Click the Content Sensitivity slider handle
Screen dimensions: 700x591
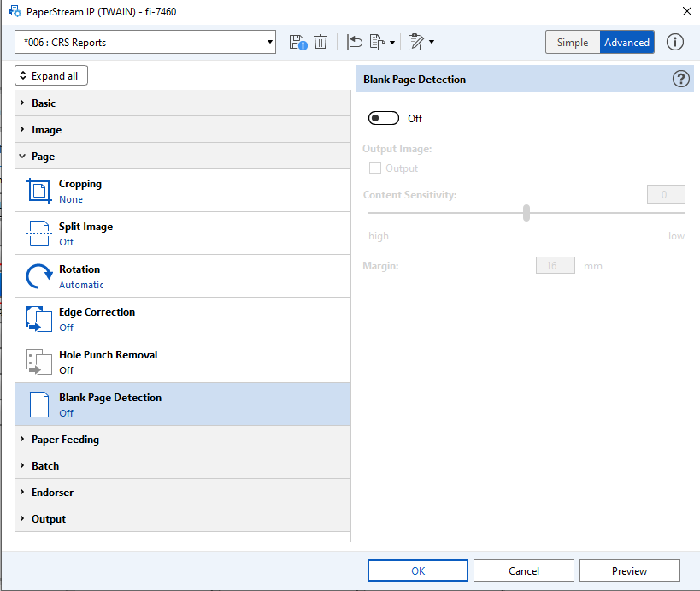click(x=526, y=213)
